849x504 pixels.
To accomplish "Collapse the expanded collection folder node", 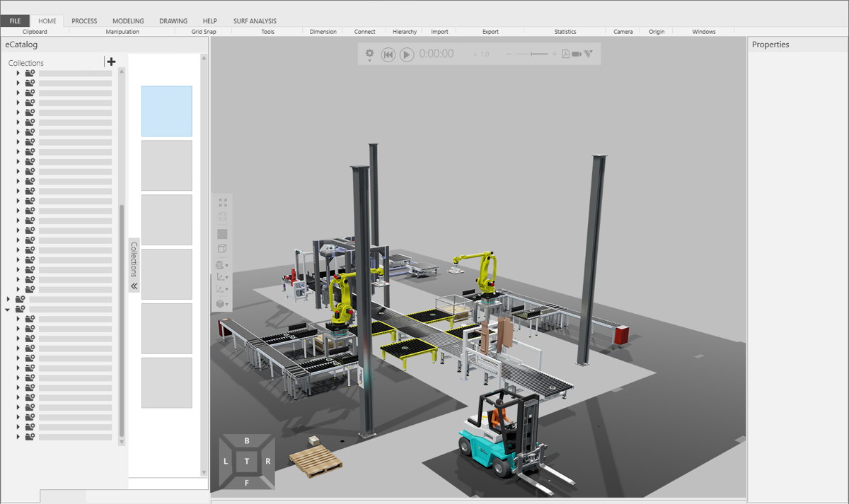I will tap(8, 309).
